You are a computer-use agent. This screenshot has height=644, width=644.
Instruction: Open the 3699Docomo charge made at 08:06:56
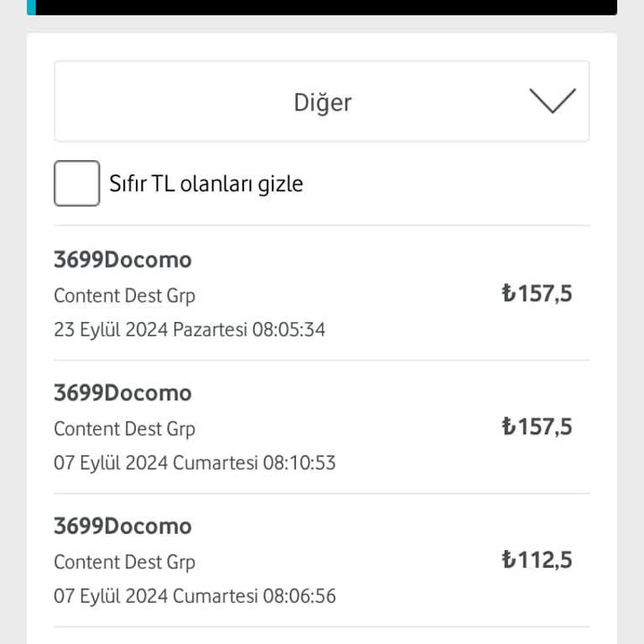click(122, 527)
